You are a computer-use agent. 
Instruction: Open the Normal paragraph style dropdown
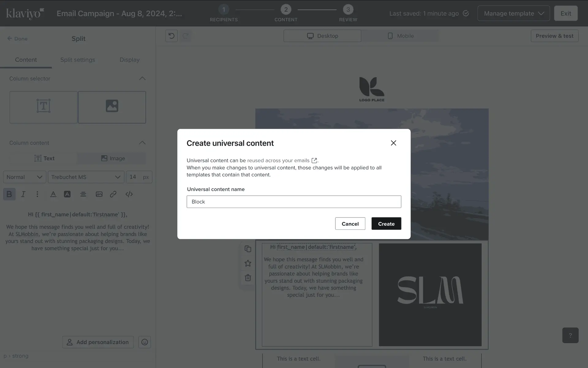(24, 177)
